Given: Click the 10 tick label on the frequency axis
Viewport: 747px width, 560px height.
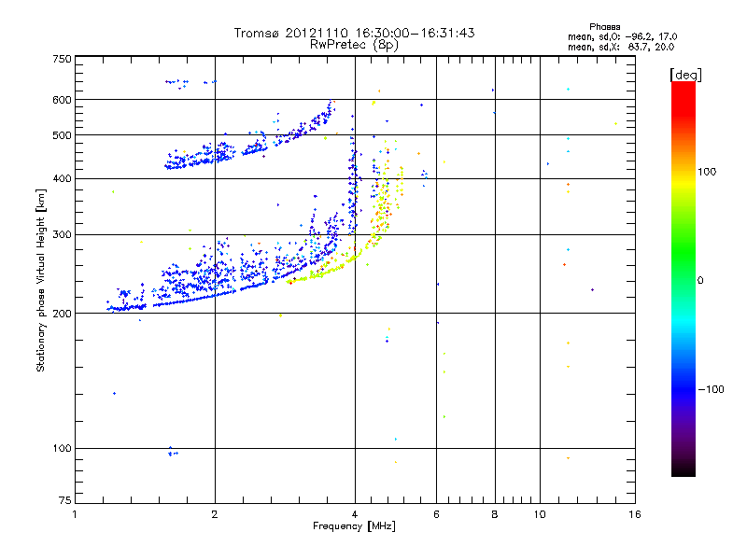Looking at the screenshot, I should pos(540,514).
